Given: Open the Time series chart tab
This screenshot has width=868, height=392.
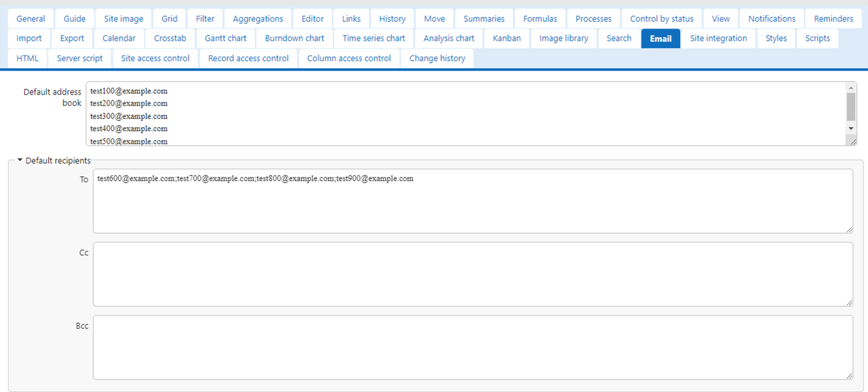Looking at the screenshot, I should point(373,38).
